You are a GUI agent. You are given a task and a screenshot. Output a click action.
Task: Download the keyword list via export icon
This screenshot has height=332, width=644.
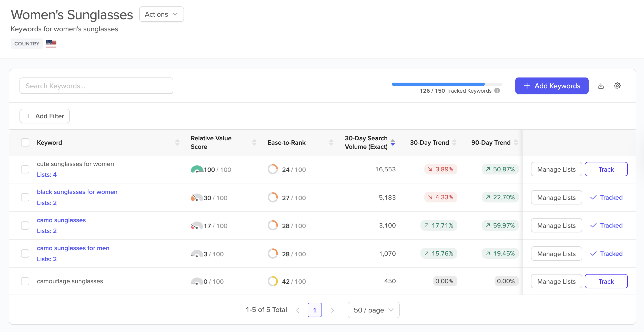pyautogui.click(x=601, y=86)
